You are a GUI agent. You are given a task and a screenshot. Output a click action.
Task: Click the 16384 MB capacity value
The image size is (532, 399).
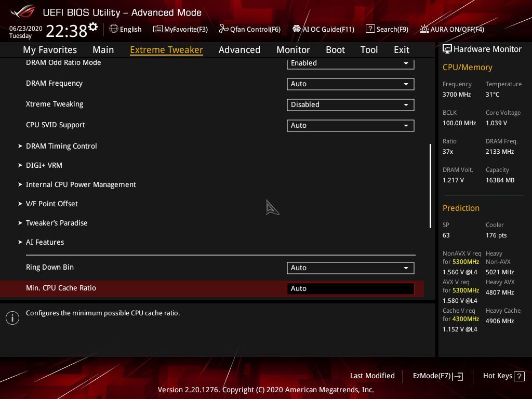click(x=500, y=180)
